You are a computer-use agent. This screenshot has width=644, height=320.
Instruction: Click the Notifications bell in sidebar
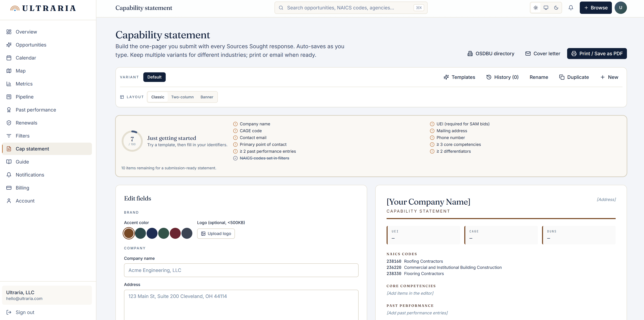point(9,175)
